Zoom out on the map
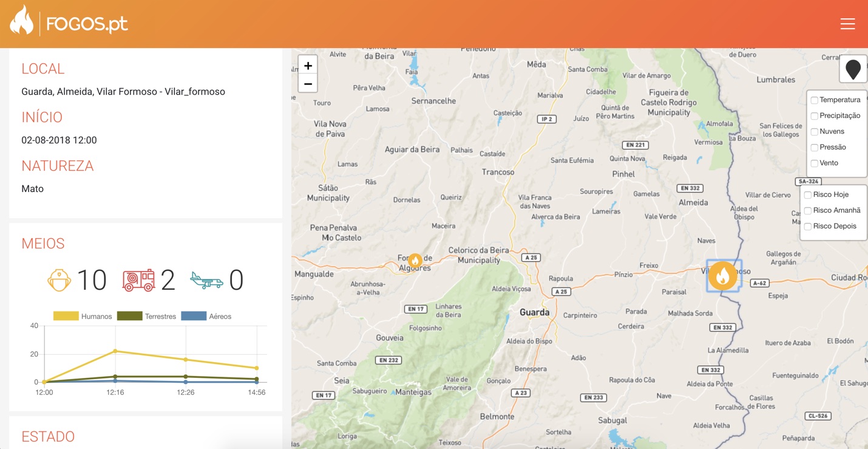This screenshot has height=449, width=868. point(308,84)
